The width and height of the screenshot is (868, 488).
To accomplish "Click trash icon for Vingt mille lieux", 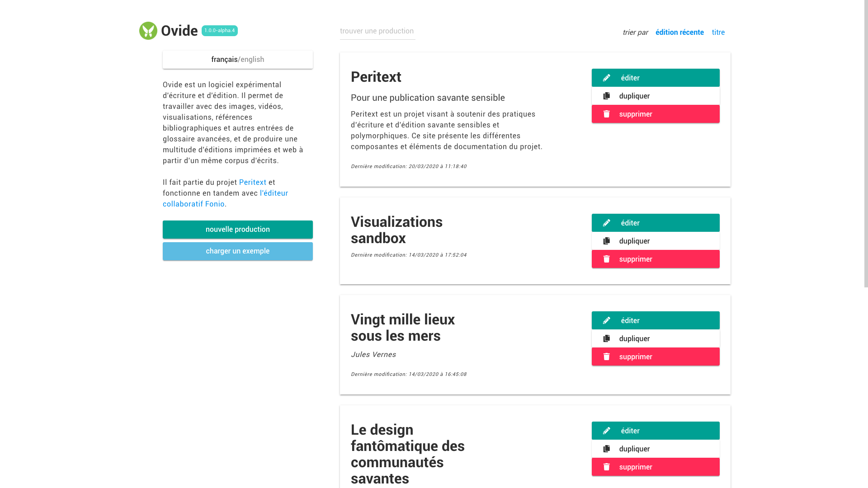I will click(x=607, y=357).
